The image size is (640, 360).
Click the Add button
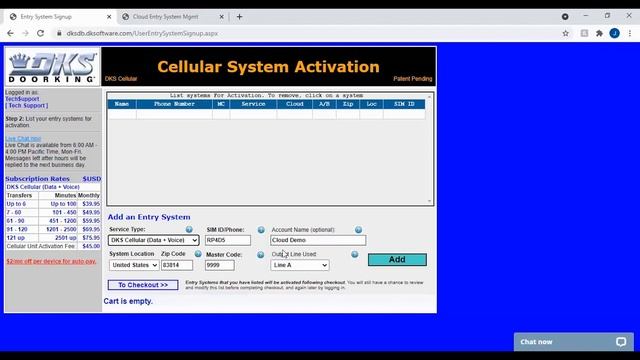pos(397,260)
